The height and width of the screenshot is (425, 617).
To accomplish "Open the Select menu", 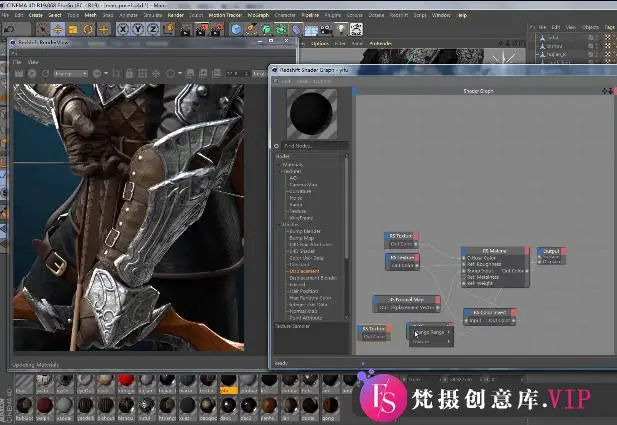I will click(x=55, y=15).
